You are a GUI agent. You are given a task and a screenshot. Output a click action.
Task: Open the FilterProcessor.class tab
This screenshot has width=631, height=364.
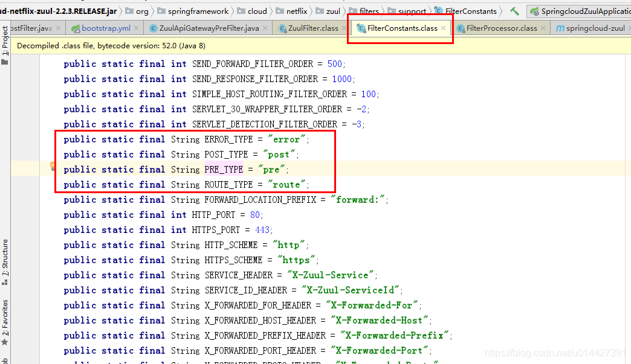[x=502, y=28]
